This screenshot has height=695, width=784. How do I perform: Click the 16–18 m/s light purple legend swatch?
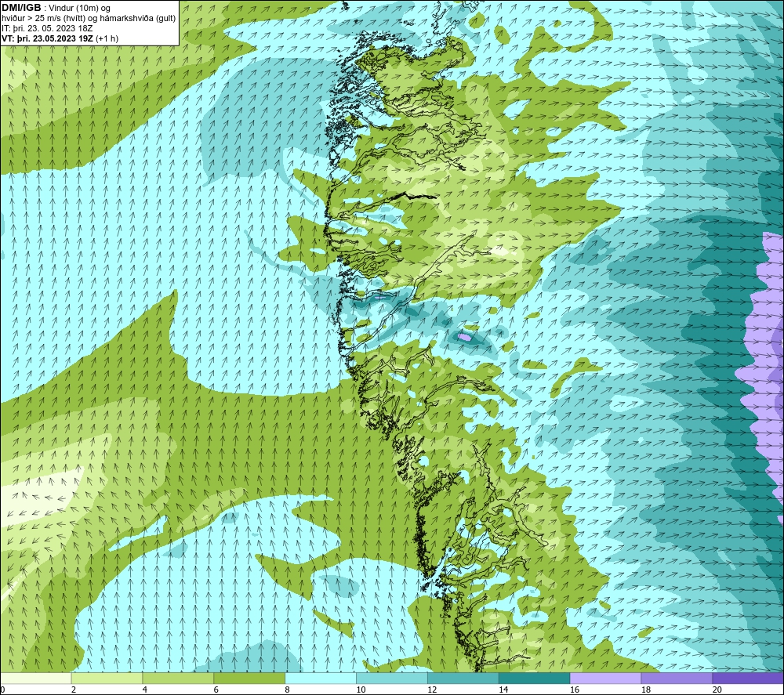click(x=605, y=678)
